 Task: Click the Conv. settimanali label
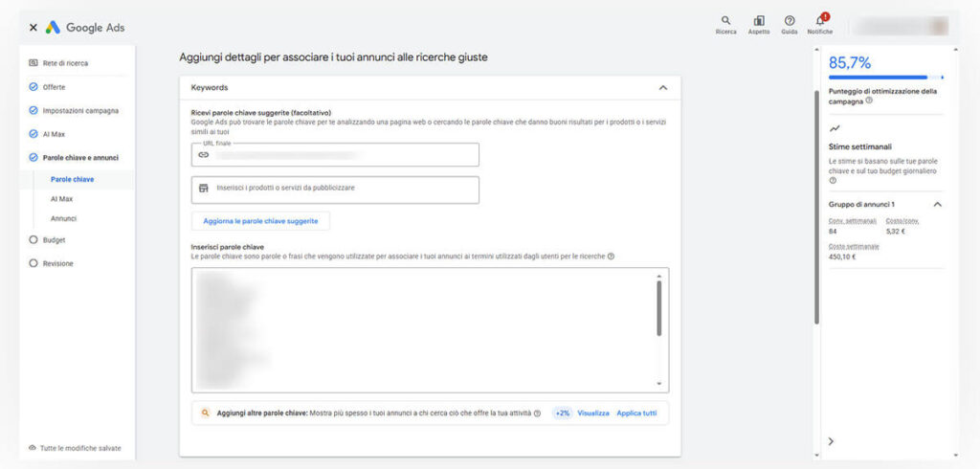(853, 221)
